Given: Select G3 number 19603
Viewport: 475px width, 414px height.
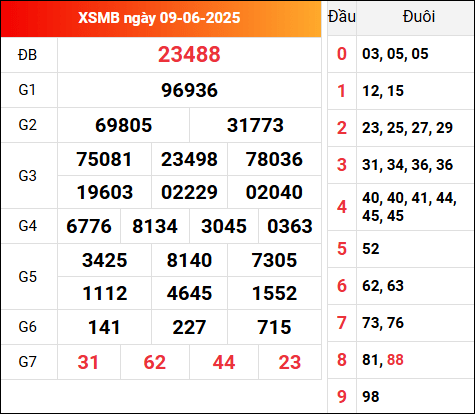Looking at the screenshot, I should click(105, 192).
